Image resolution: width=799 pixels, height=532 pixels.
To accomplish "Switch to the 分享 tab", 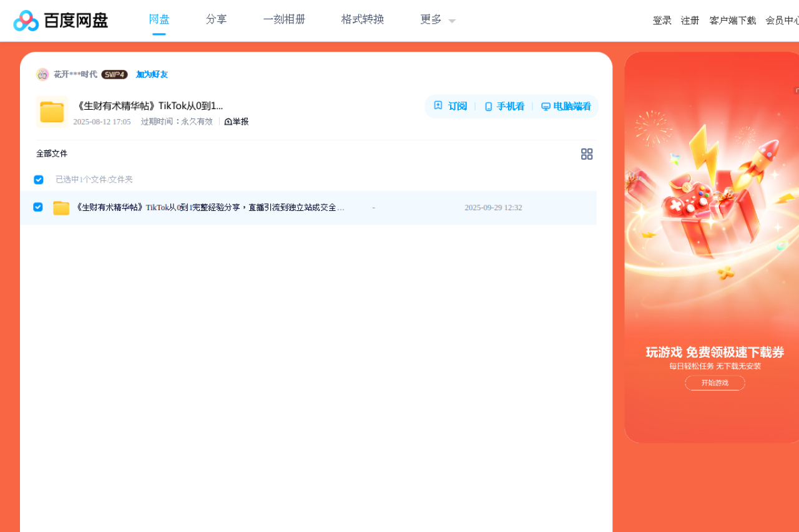I will [216, 19].
